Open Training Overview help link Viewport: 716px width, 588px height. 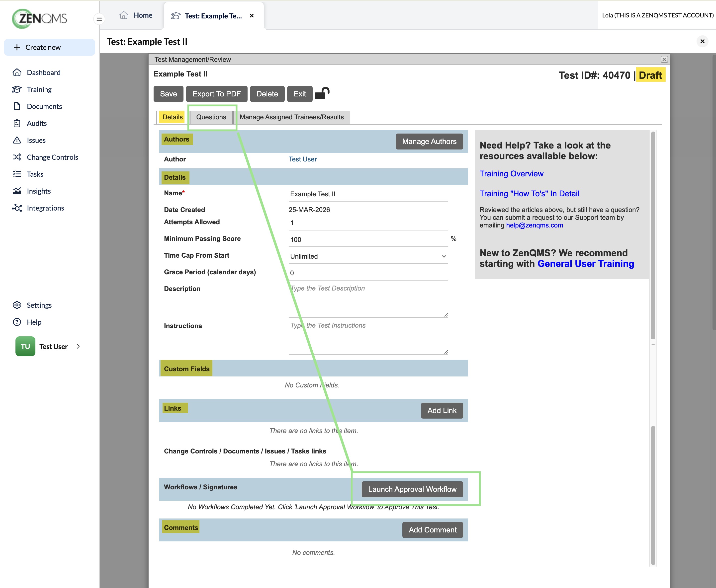tap(511, 173)
